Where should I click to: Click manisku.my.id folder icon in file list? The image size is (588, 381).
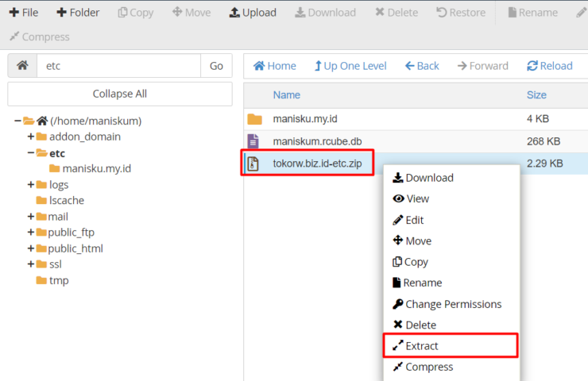pyautogui.click(x=254, y=119)
